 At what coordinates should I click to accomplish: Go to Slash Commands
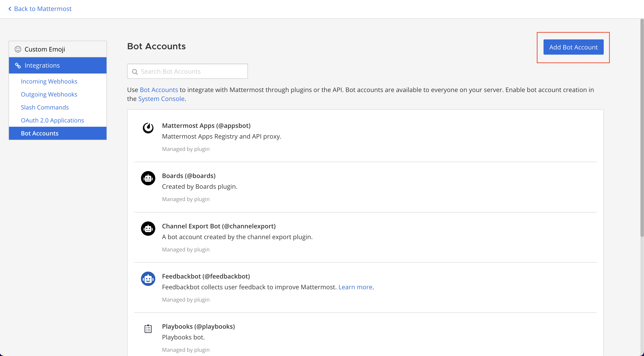click(45, 107)
